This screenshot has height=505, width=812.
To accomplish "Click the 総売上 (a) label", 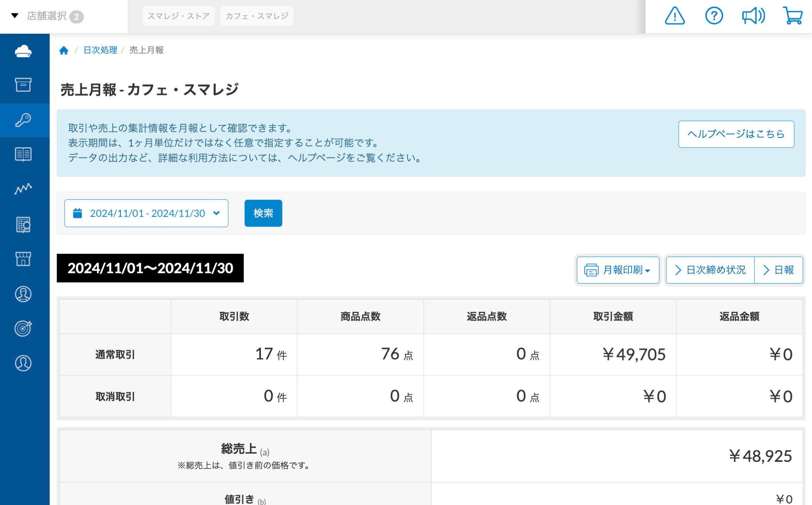I will pyautogui.click(x=245, y=450).
